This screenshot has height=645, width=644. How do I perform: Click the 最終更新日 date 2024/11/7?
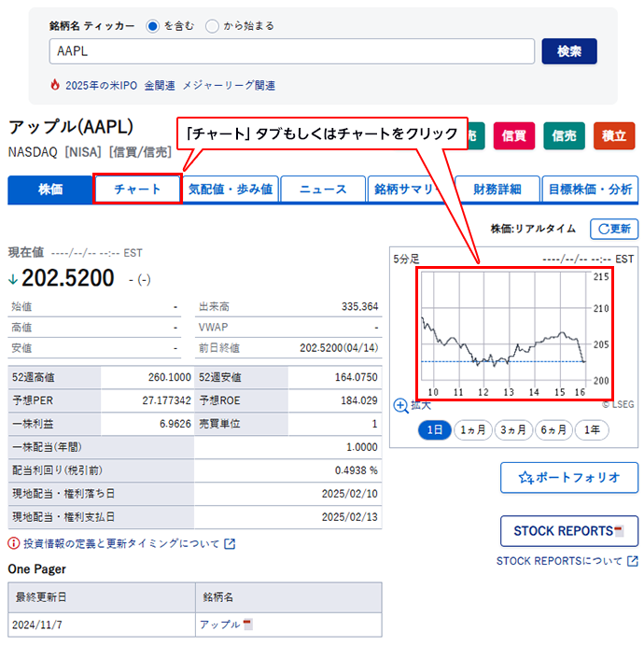[x=37, y=624]
